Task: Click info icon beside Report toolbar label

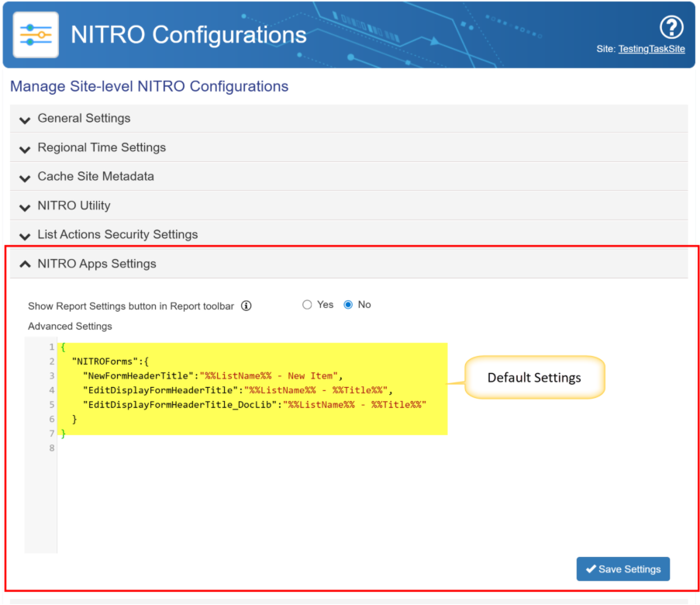Action: (x=247, y=306)
